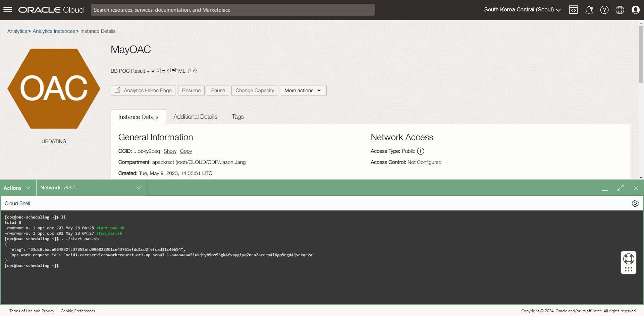Click the Cloud Shell terminal prompt line
Image resolution: width=644 pixels, height=316 pixels.
click(32, 265)
